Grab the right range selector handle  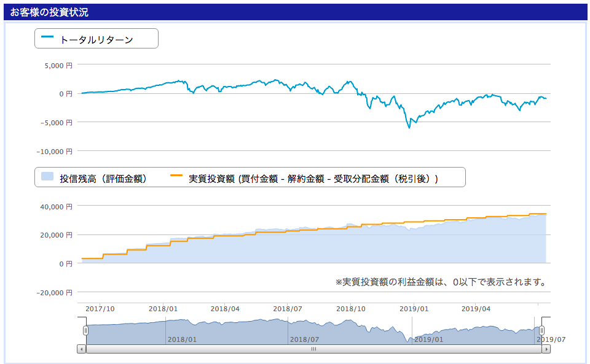[541, 330]
